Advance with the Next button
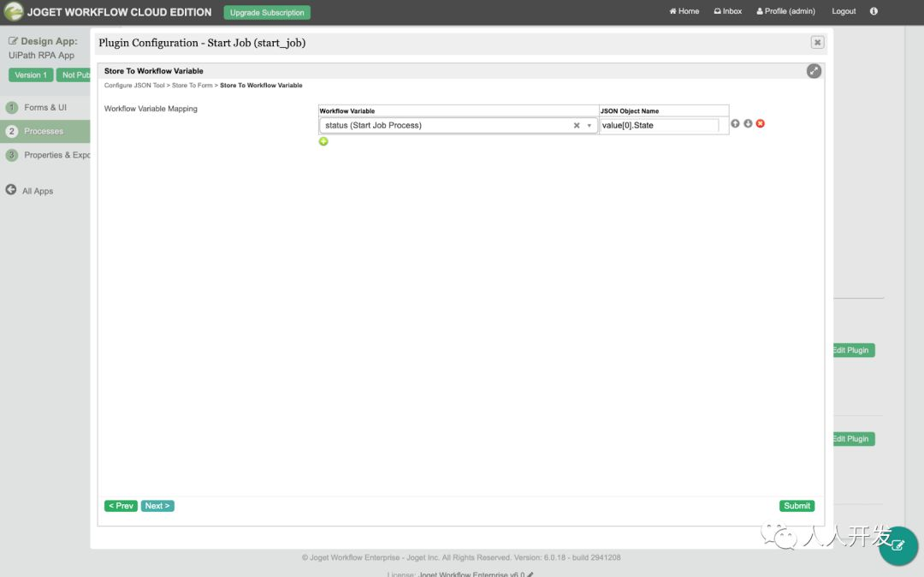924x577 pixels. coord(157,506)
